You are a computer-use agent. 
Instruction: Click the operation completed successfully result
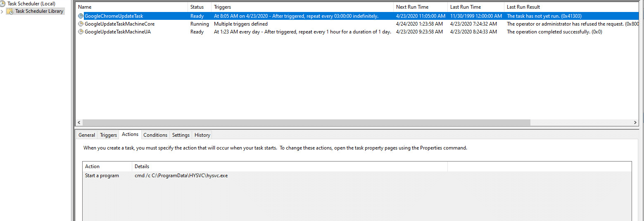(554, 32)
